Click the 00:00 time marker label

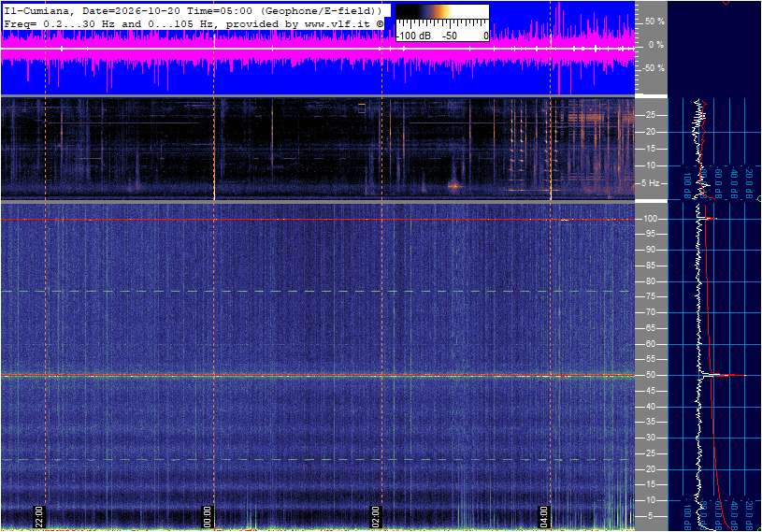pyautogui.click(x=207, y=516)
